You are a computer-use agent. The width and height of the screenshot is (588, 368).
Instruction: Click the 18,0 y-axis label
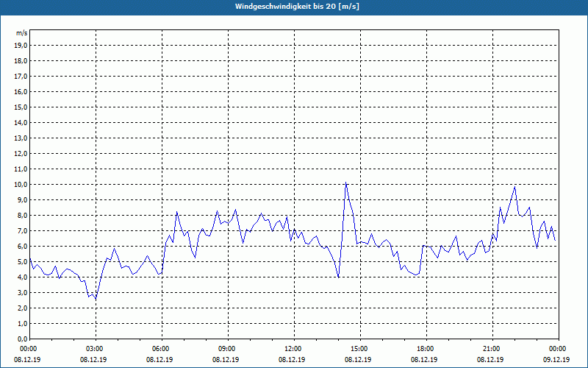21,61
